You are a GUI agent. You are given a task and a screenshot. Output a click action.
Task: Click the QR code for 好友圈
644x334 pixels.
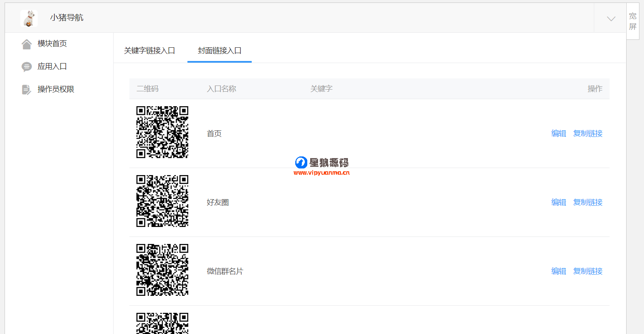163,201
